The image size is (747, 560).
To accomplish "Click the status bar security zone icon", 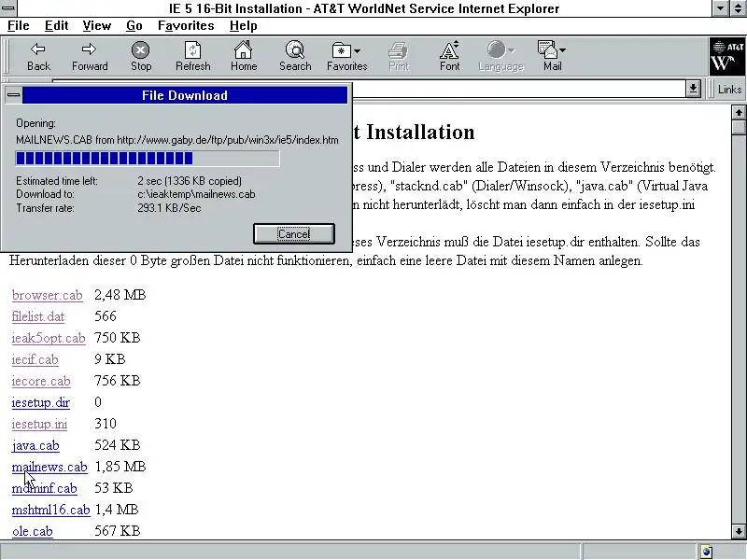I will coord(707,552).
